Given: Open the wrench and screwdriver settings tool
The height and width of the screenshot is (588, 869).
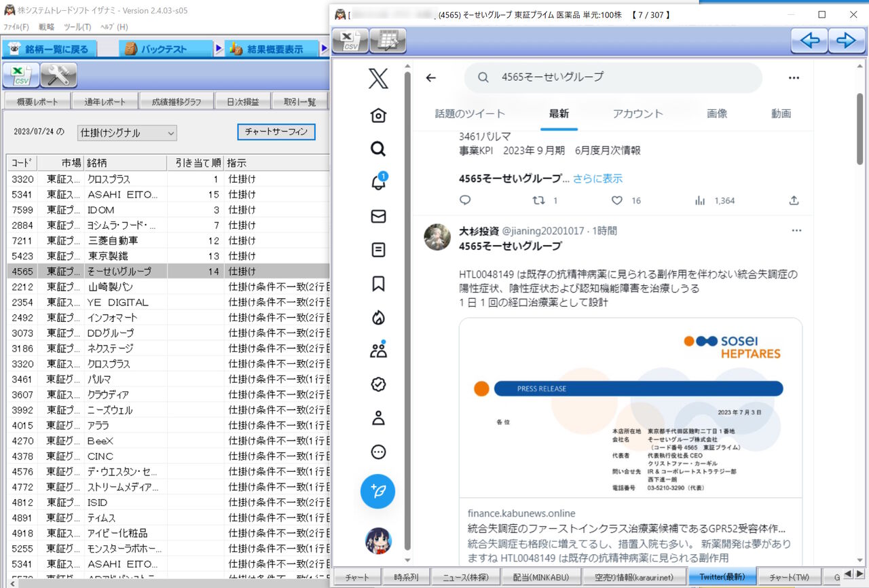Looking at the screenshot, I should pyautogui.click(x=58, y=75).
